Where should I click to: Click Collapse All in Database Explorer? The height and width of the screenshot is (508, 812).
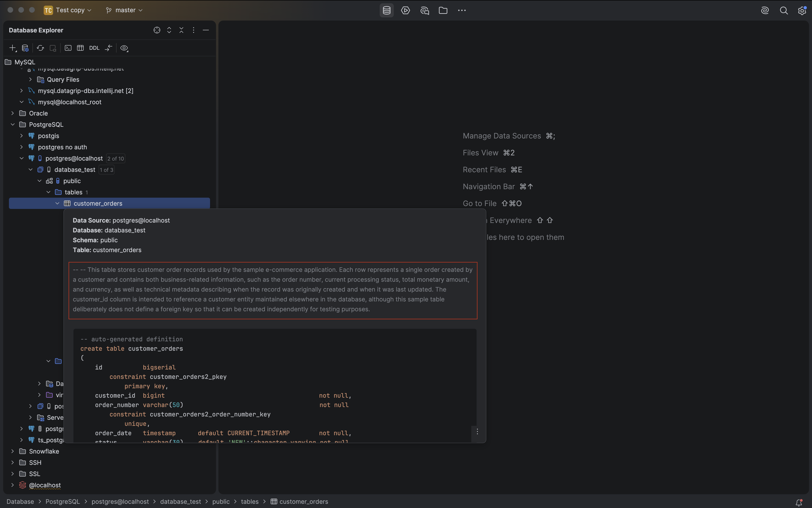tap(181, 30)
